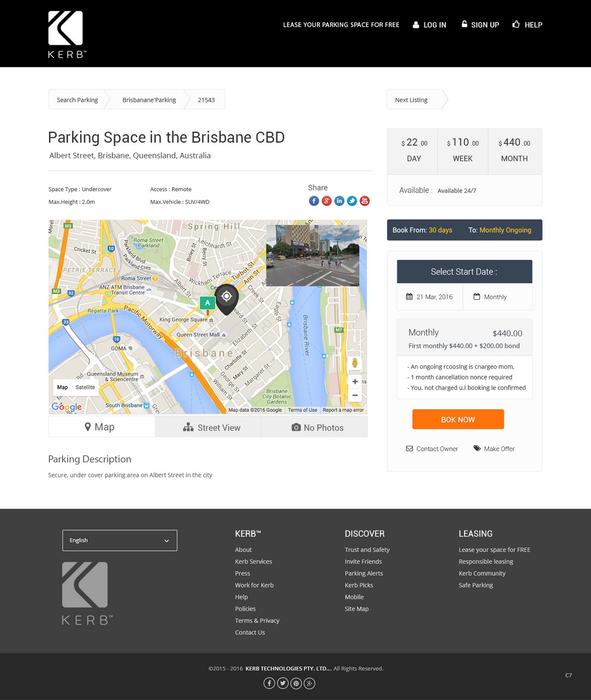This screenshot has width=591, height=700.
Task: Open the street view thumbnail on map
Action: (x=312, y=255)
